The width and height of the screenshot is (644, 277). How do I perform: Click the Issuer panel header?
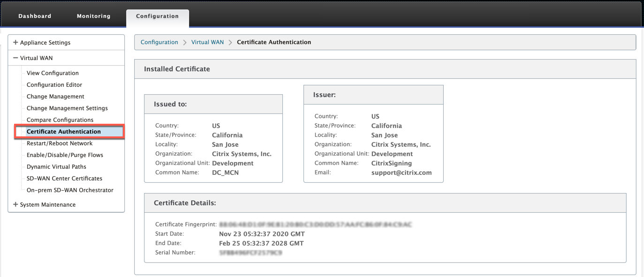click(x=373, y=95)
